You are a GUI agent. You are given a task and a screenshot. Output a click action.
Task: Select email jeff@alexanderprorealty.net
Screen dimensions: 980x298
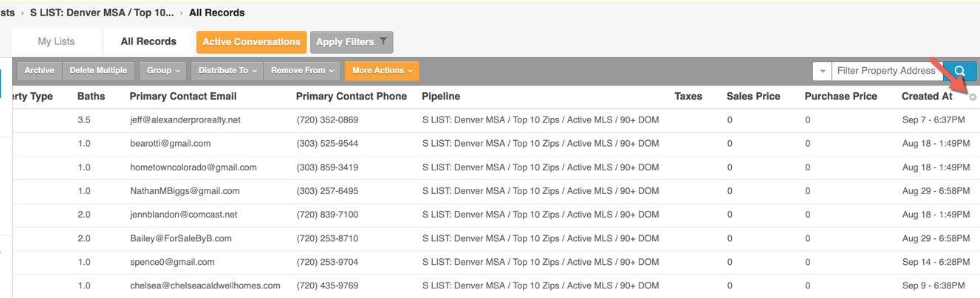tap(185, 120)
